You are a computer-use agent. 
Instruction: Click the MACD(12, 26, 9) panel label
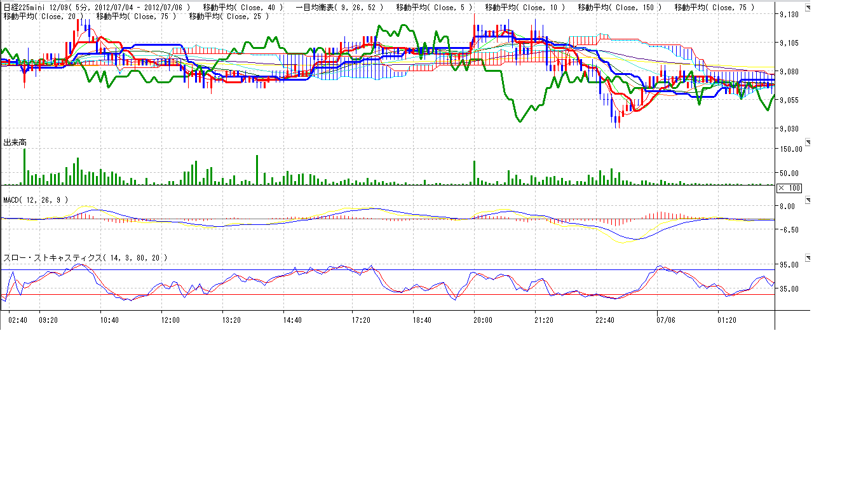pos(36,200)
